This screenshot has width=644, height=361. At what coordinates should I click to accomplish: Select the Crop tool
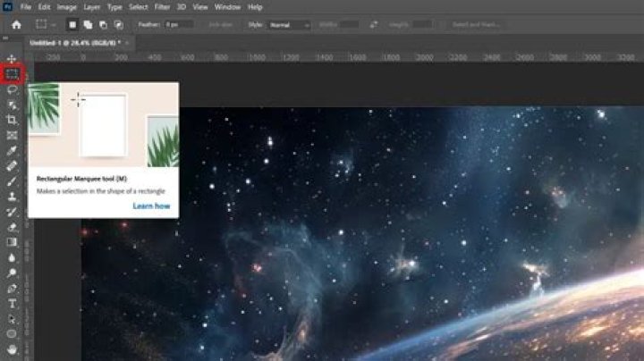click(13, 120)
